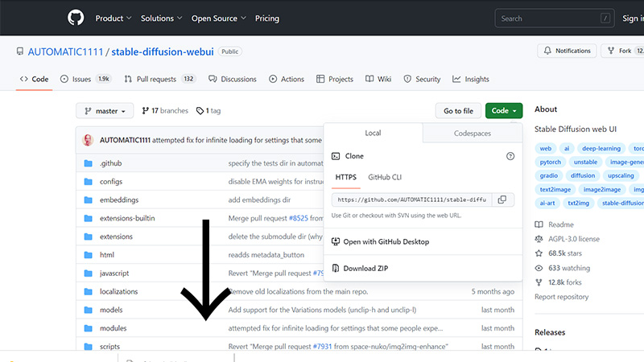Image resolution: width=644 pixels, height=362 pixels.
Task: Open the Open Source dropdown
Action: point(218,19)
